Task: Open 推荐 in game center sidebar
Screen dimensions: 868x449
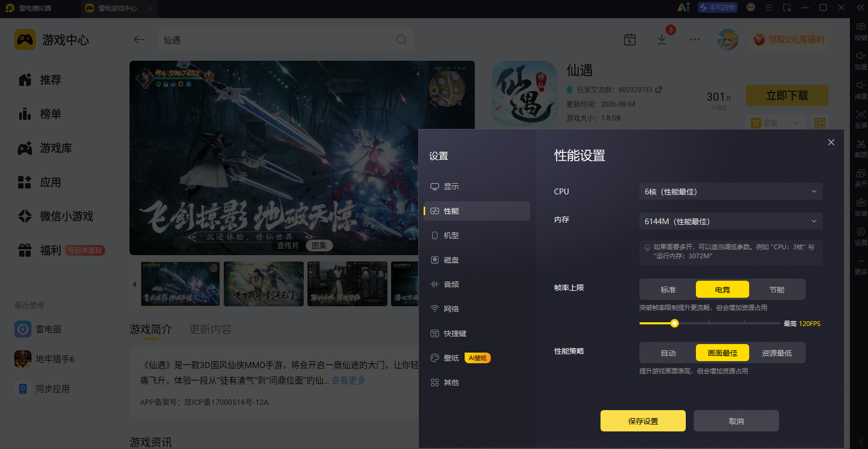Action: point(40,80)
